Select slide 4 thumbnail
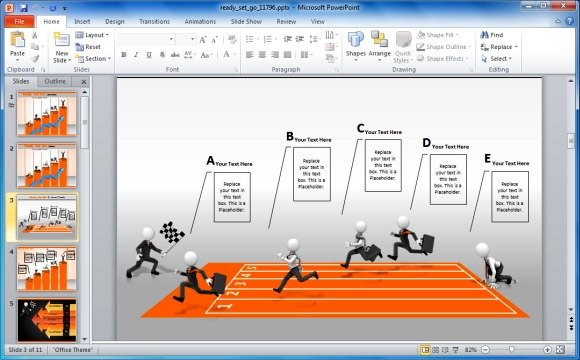Image resolution: width=580 pixels, height=360 pixels. [x=47, y=269]
